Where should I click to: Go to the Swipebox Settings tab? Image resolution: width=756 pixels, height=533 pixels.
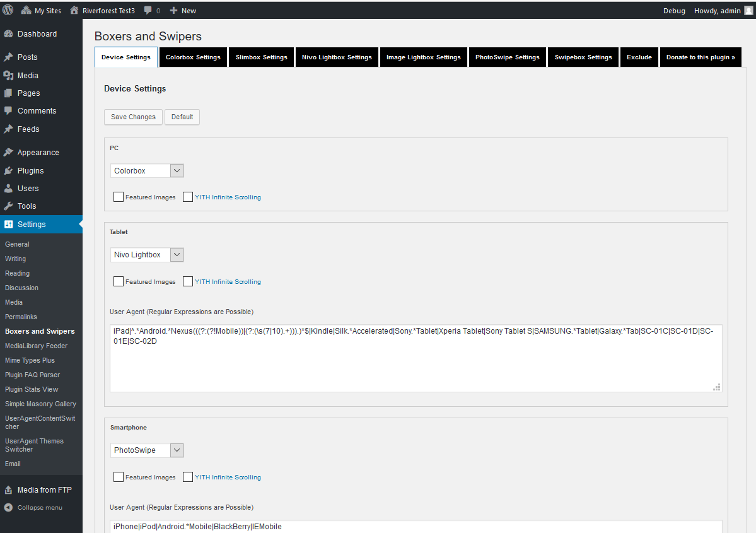tap(583, 57)
